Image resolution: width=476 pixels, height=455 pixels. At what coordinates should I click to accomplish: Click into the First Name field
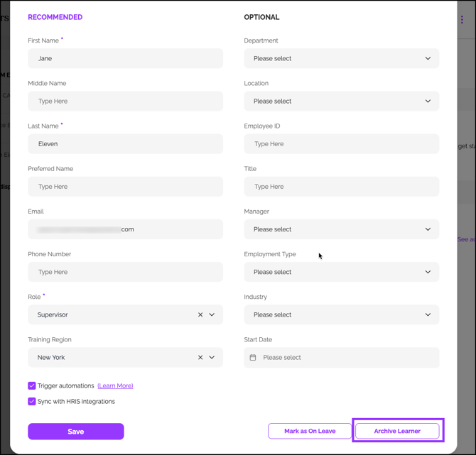point(125,58)
